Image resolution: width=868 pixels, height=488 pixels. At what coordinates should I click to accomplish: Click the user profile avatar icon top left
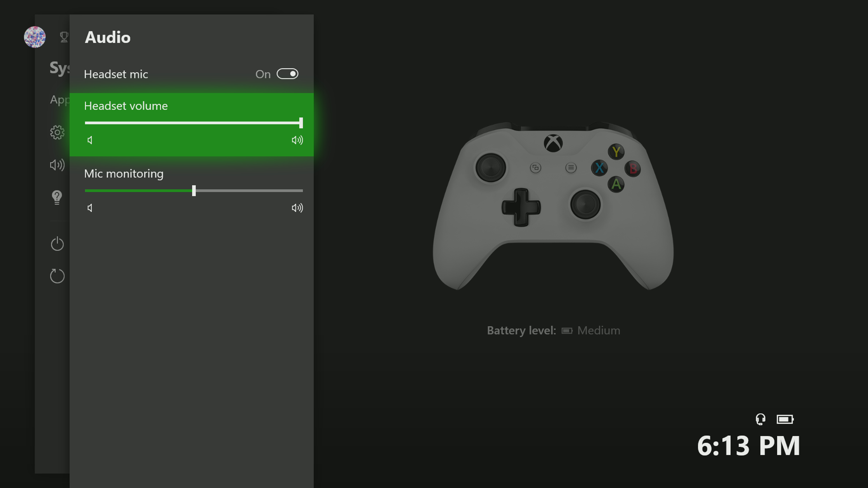tap(34, 37)
